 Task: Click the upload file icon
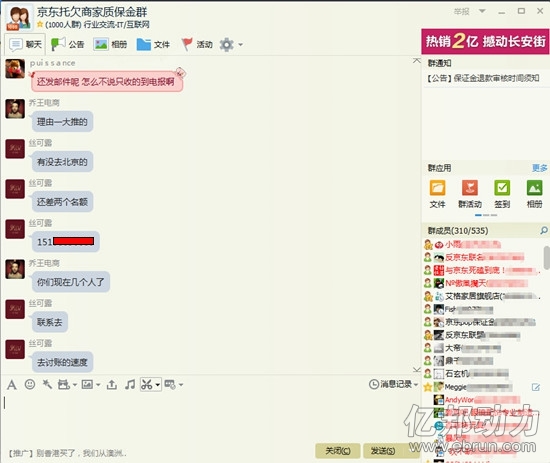click(112, 385)
